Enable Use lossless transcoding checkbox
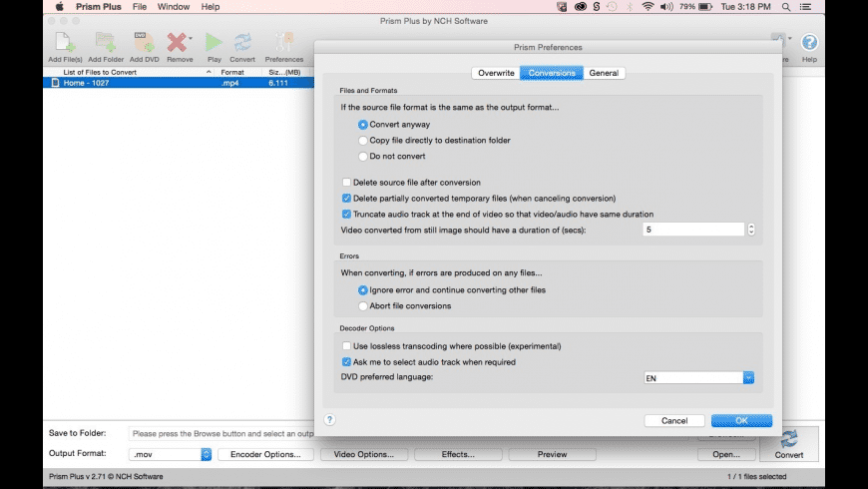This screenshot has width=868, height=489. pos(346,346)
